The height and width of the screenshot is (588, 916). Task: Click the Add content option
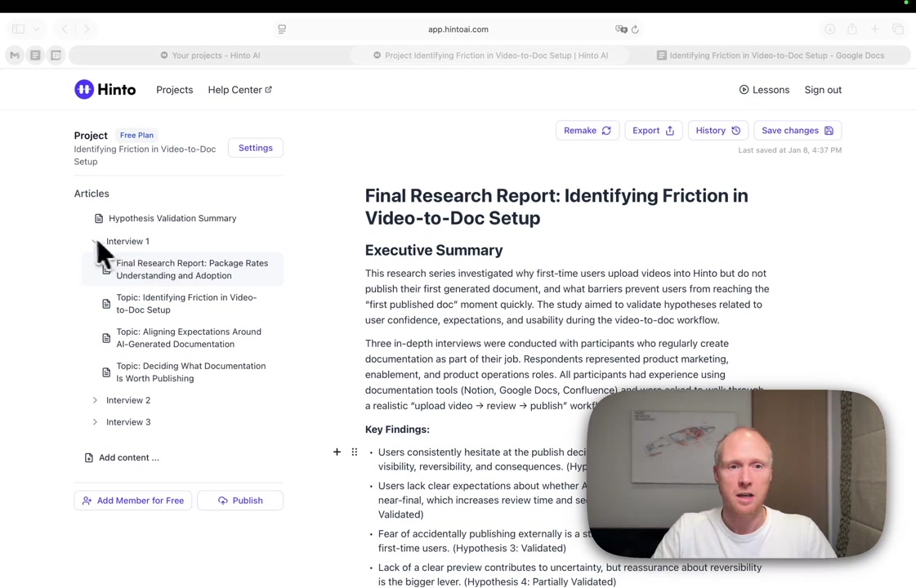(128, 457)
